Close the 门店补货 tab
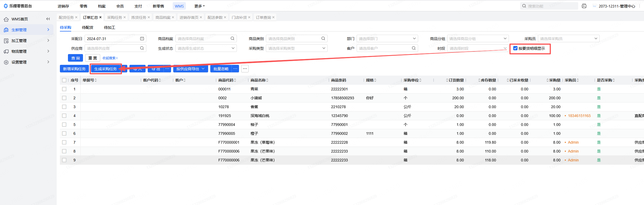The width and height of the screenshot is (644, 205). coord(249,17)
